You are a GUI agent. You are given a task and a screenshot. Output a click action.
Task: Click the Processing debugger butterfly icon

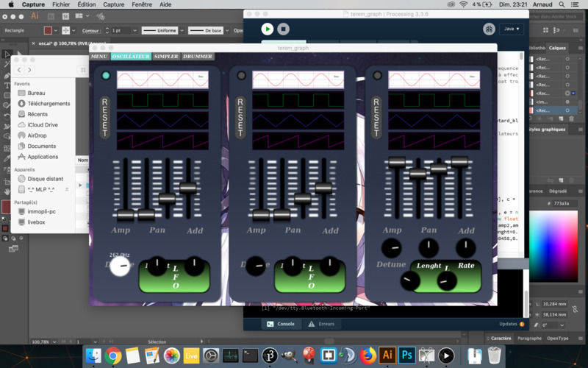point(488,29)
